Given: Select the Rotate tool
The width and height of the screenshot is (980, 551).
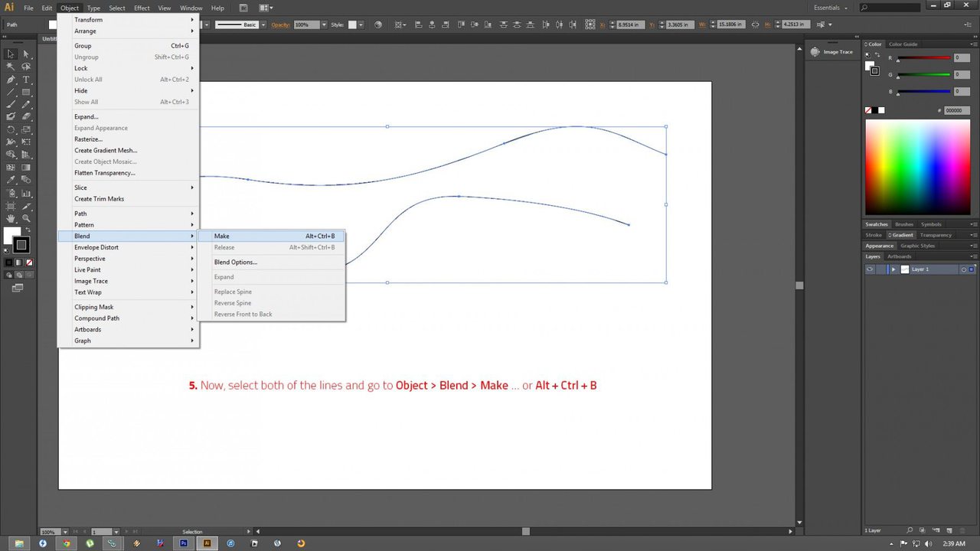Looking at the screenshot, I should (x=11, y=129).
